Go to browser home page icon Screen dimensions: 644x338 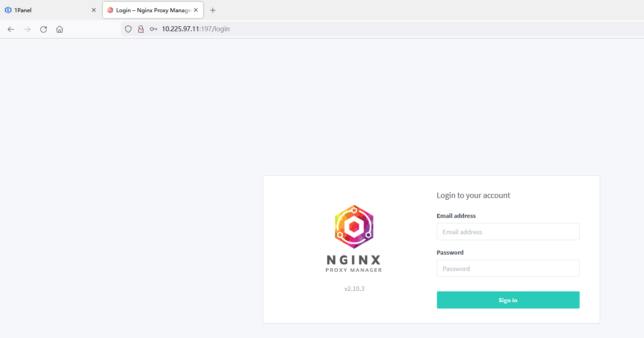click(x=59, y=29)
